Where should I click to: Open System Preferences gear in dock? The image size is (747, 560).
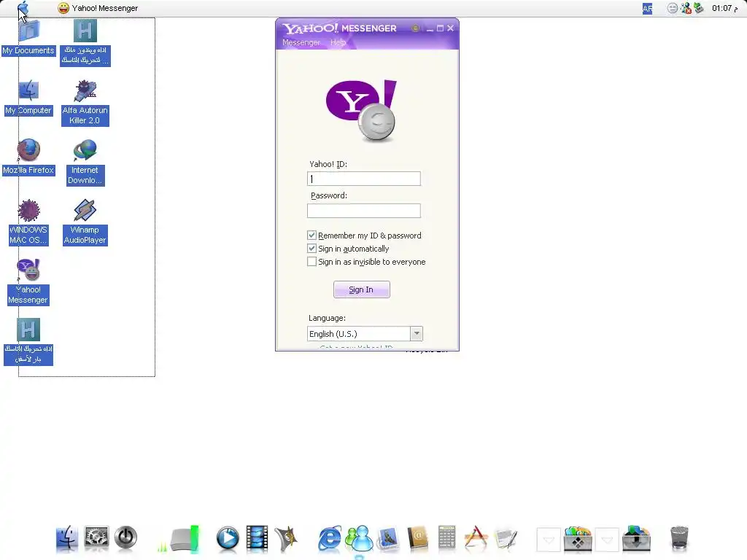96,539
